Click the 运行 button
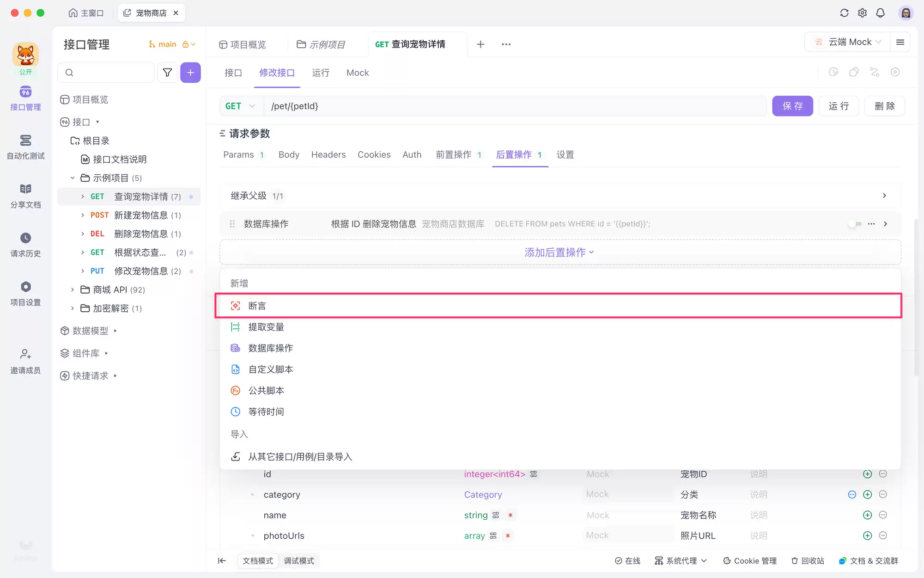The height and width of the screenshot is (578, 924). pyautogui.click(x=839, y=106)
